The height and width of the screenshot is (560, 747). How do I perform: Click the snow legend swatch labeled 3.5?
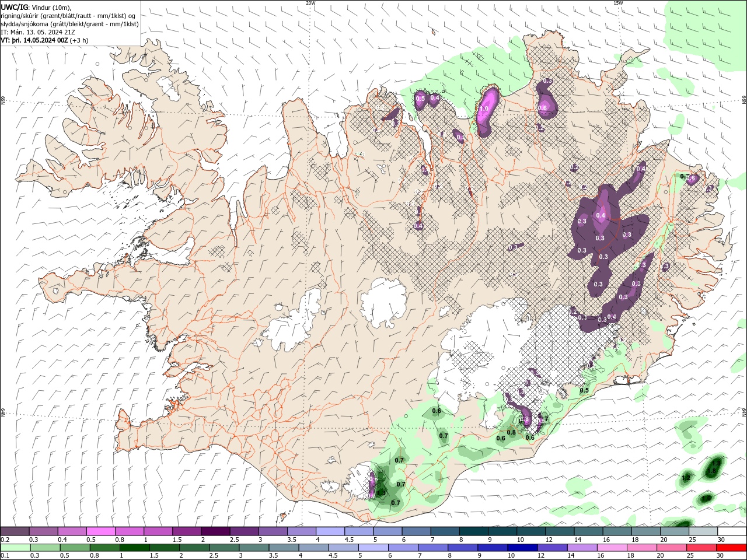click(x=301, y=531)
